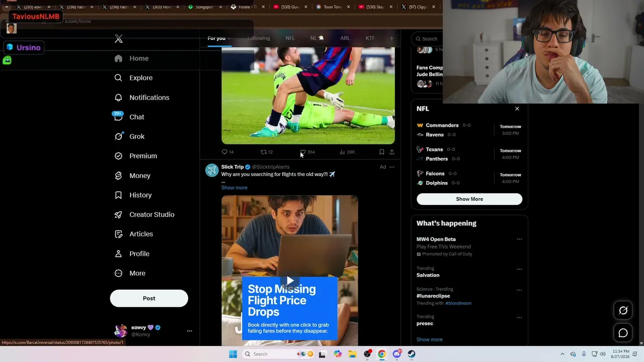This screenshot has width=644, height=362.
Task: Close the Footie browser tab
Action: [263, 7]
